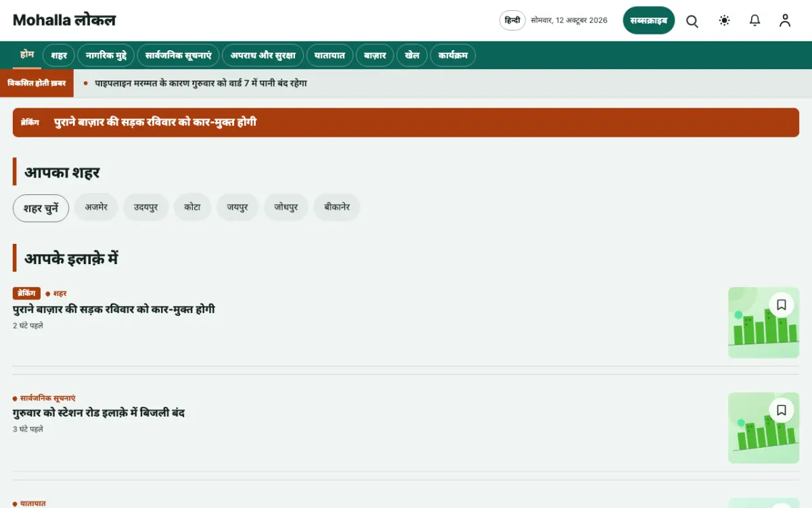Open the खेल navigation tab

412,56
